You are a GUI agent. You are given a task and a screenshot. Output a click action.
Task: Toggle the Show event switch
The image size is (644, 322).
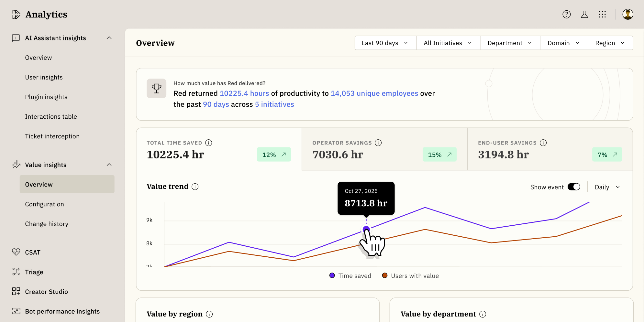pyautogui.click(x=574, y=187)
